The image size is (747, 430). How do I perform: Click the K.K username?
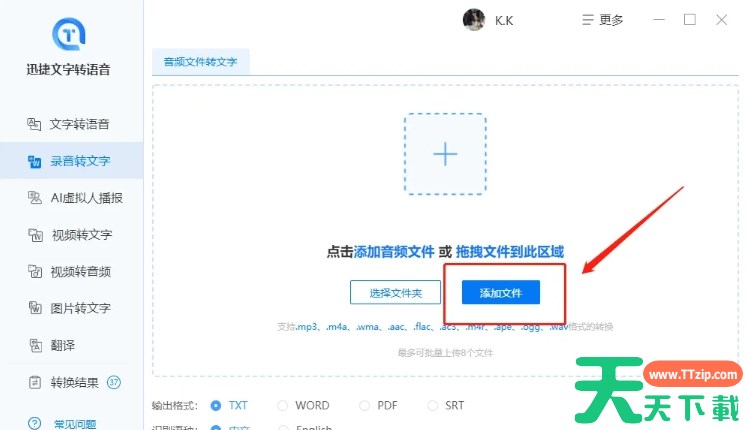click(x=504, y=20)
